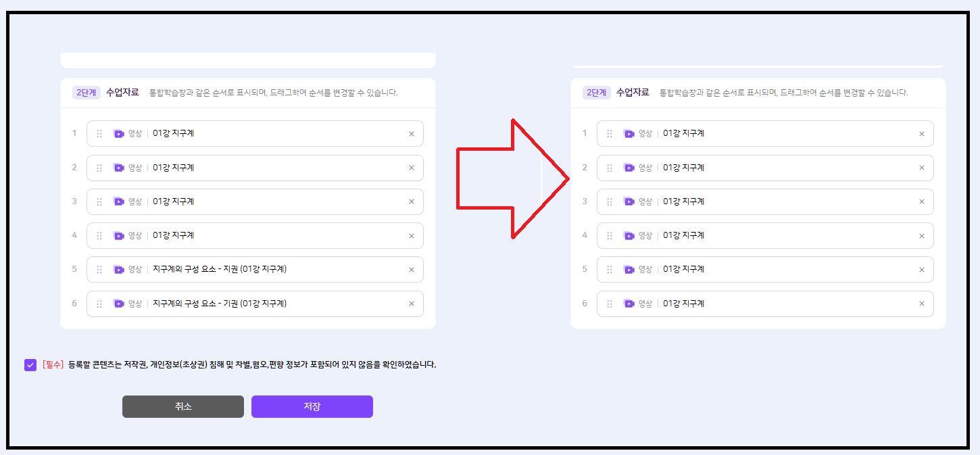
Task: Click X on row 1 of left list
Action: (x=411, y=134)
